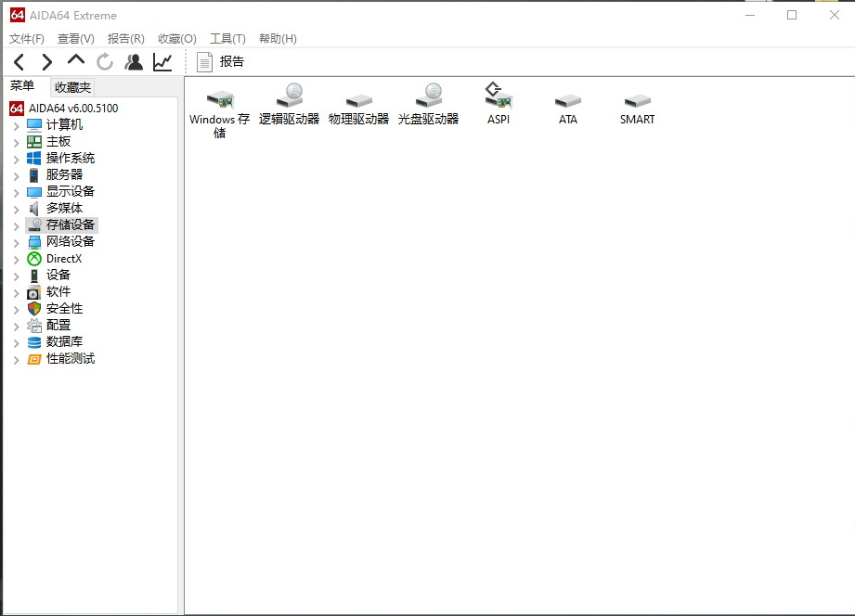Select the 性能测试 benchmark icon in tree
This screenshot has height=616, width=855.
33,359
